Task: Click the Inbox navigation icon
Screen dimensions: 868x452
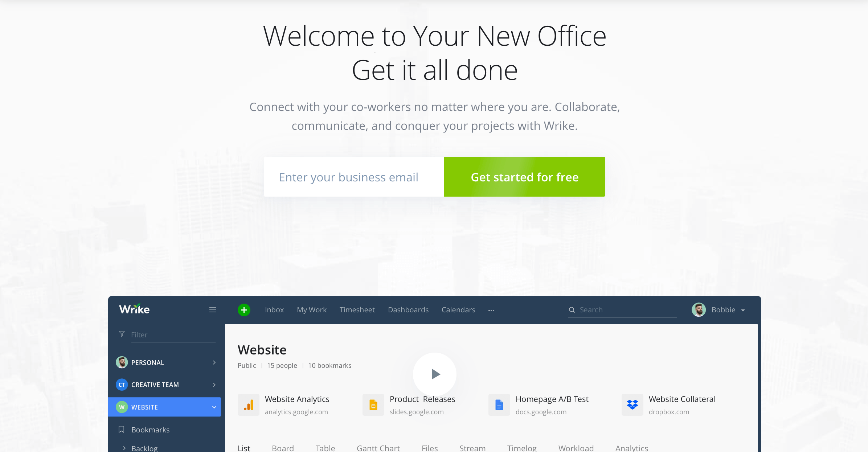Action: [x=273, y=310]
